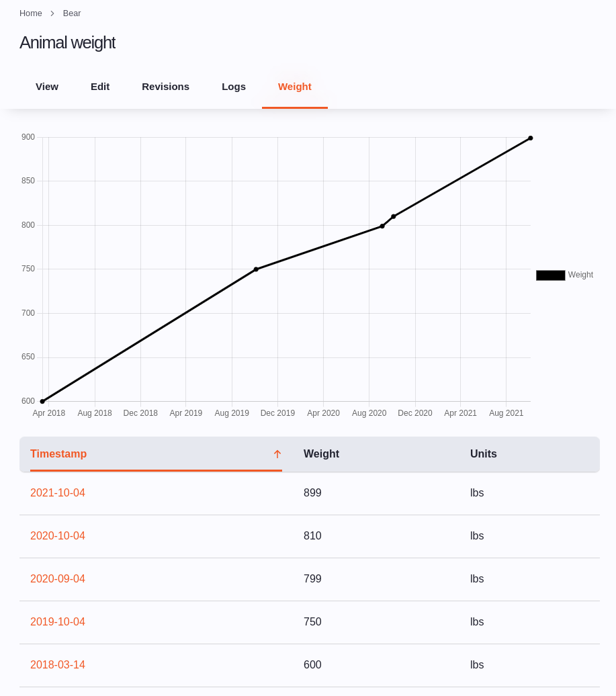Click the lowest data point at 600
The image size is (616, 696).
point(42,400)
